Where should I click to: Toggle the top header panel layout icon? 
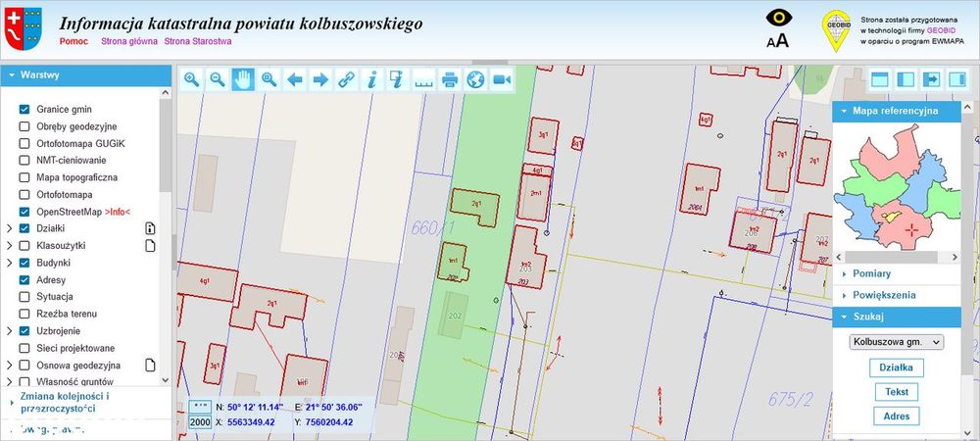coord(880,79)
